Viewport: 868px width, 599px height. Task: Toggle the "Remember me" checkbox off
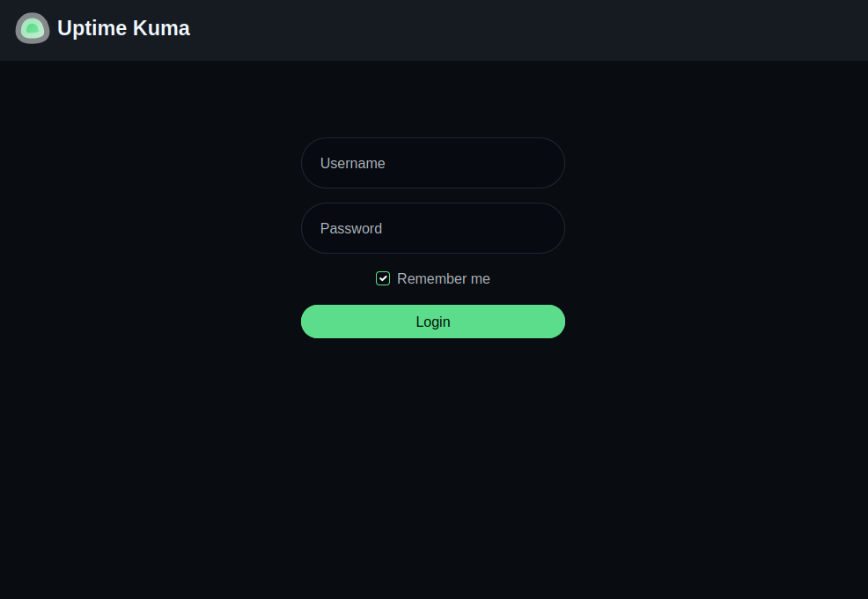383,278
